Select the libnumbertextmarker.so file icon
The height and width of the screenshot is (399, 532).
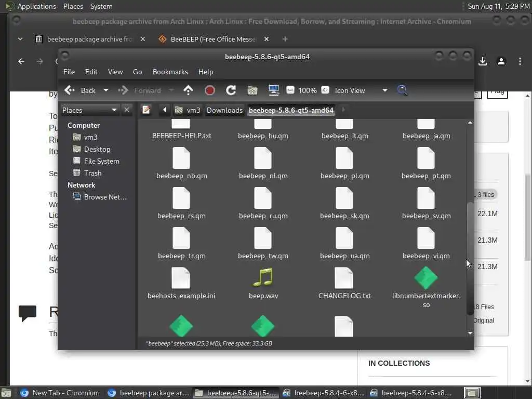click(x=426, y=277)
